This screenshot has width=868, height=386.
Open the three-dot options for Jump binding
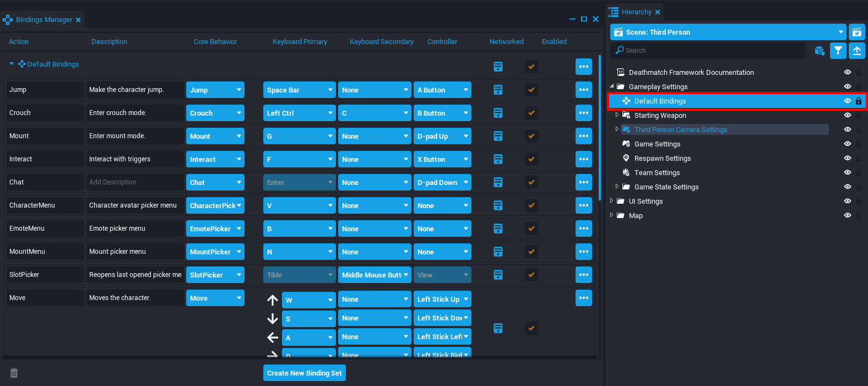point(583,90)
